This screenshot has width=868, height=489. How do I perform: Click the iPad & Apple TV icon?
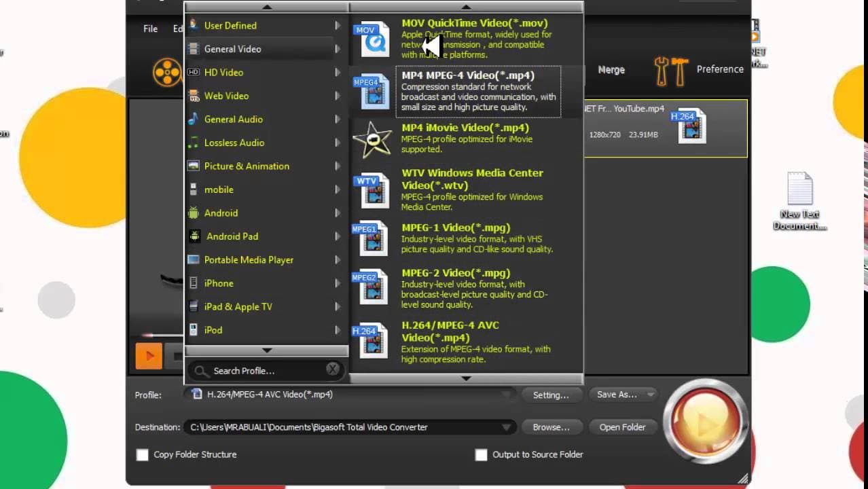pos(194,306)
